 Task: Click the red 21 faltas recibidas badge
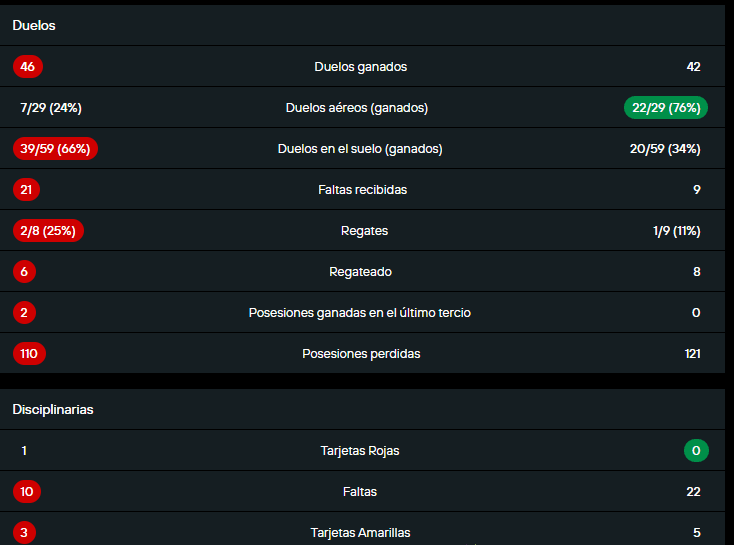point(27,190)
